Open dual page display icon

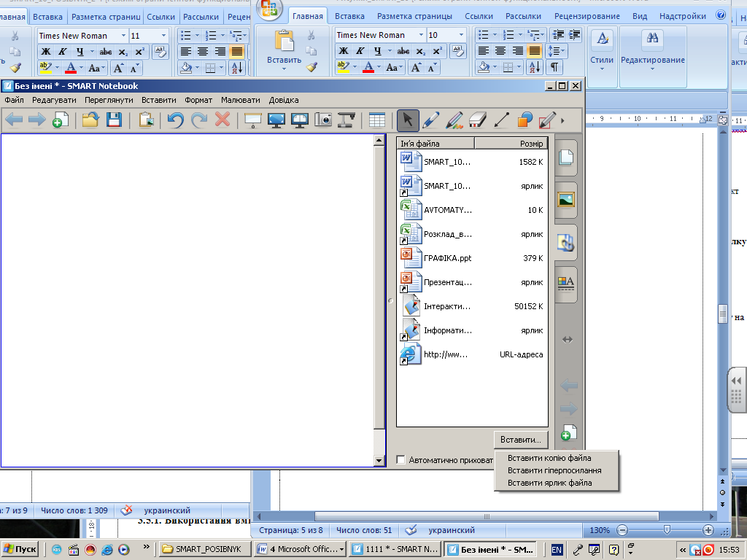coord(300,120)
